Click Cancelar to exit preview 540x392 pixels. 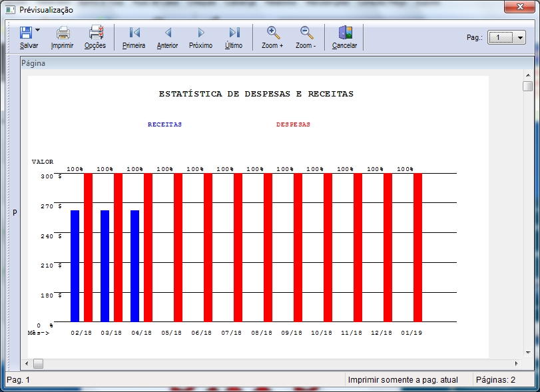click(x=344, y=33)
